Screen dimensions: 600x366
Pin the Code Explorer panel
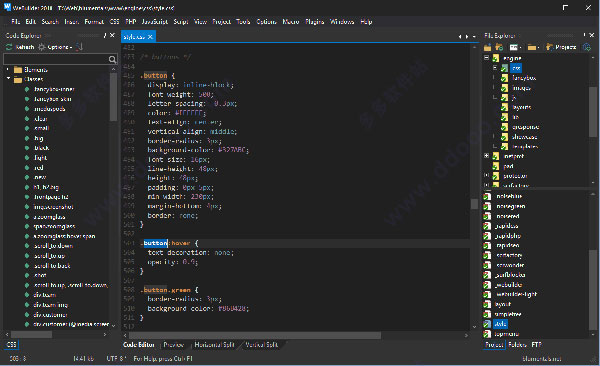tap(105, 35)
